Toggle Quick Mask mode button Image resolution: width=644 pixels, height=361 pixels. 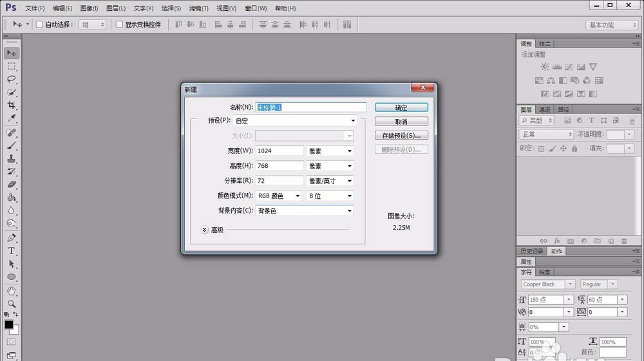11,342
